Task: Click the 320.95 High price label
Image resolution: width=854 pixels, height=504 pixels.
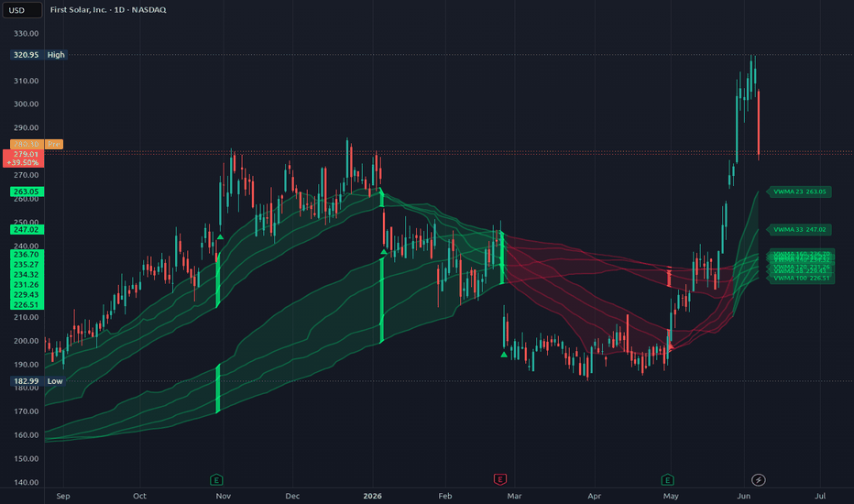Action: tap(38, 54)
